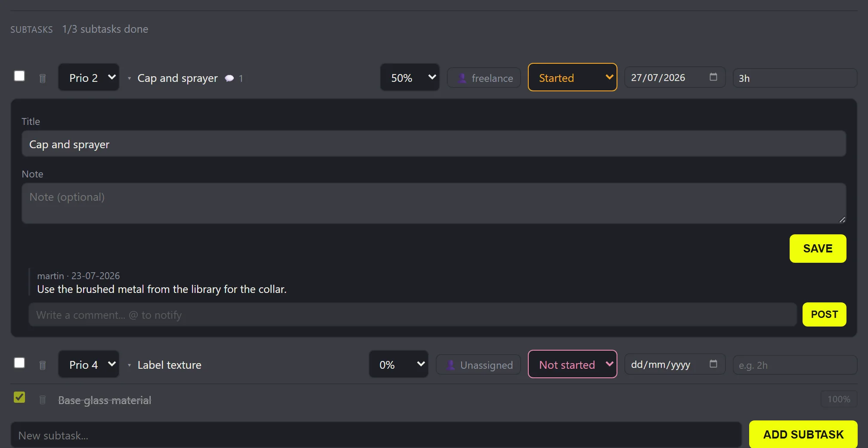Click the martin · 23-07-2026 comment header
This screenshot has width=868, height=448.
coord(78,276)
